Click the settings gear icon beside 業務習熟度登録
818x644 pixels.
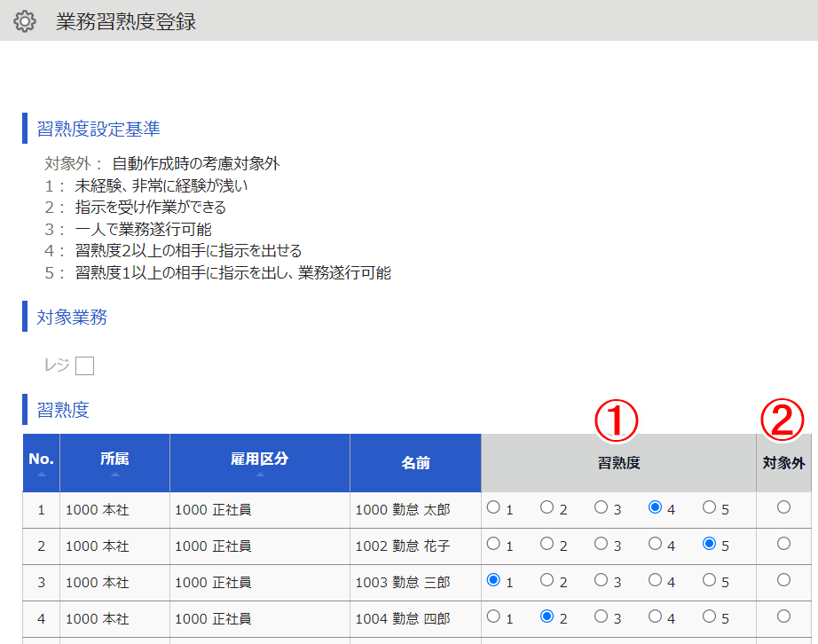(x=25, y=21)
